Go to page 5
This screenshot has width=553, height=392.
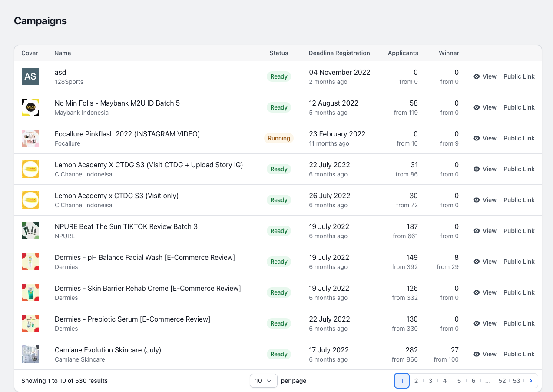pos(459,381)
